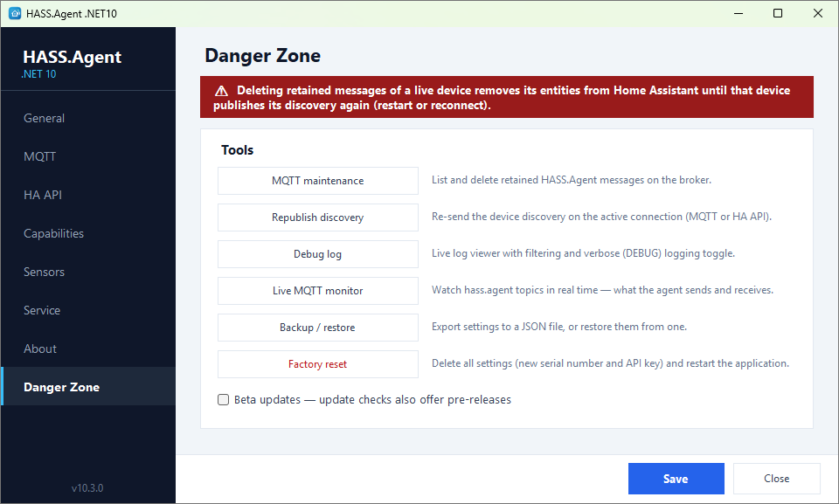Click the HASS.Agent sidebar heading
839x504 pixels.
(73, 57)
